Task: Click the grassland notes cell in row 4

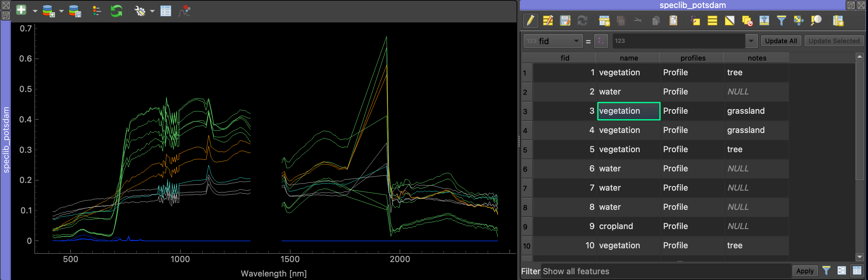Action: point(757,130)
